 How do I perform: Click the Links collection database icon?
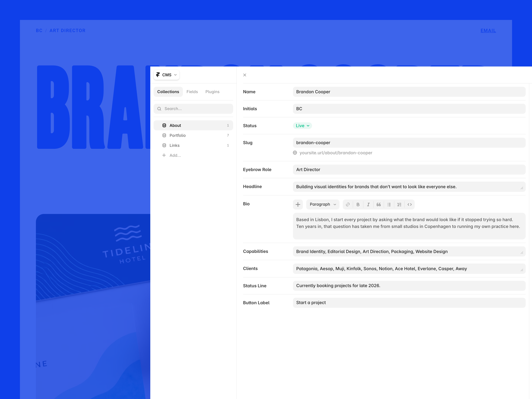point(164,145)
